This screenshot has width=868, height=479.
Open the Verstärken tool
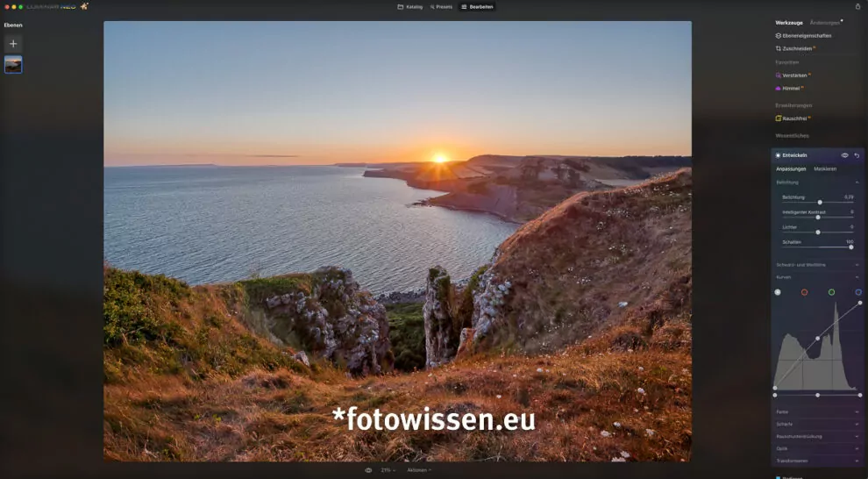[792, 75]
